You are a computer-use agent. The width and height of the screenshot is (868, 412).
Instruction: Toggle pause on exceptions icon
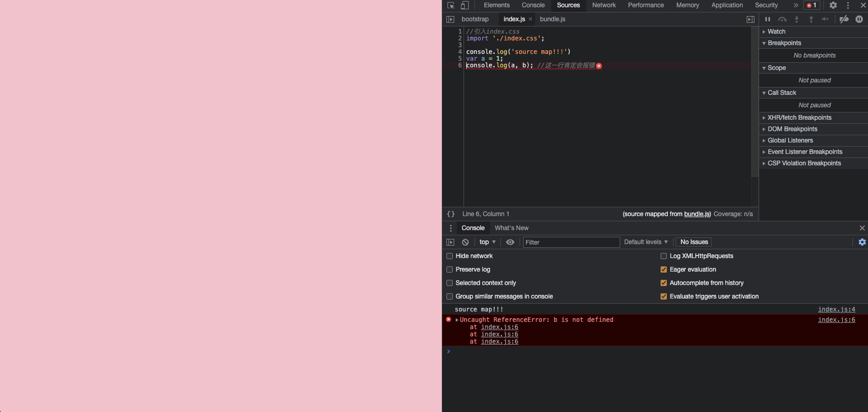pos(859,19)
